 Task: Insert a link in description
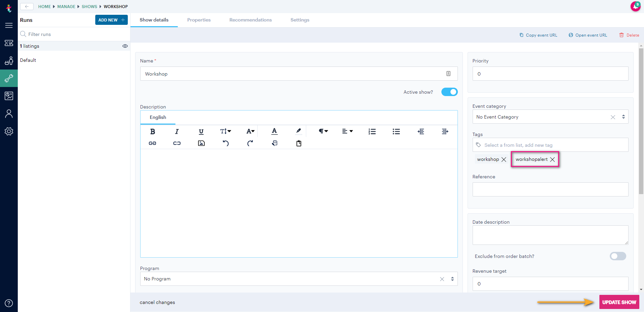[153, 143]
